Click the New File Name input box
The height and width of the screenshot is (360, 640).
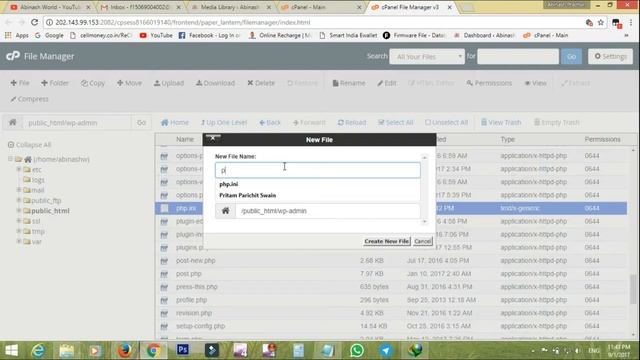(318, 170)
